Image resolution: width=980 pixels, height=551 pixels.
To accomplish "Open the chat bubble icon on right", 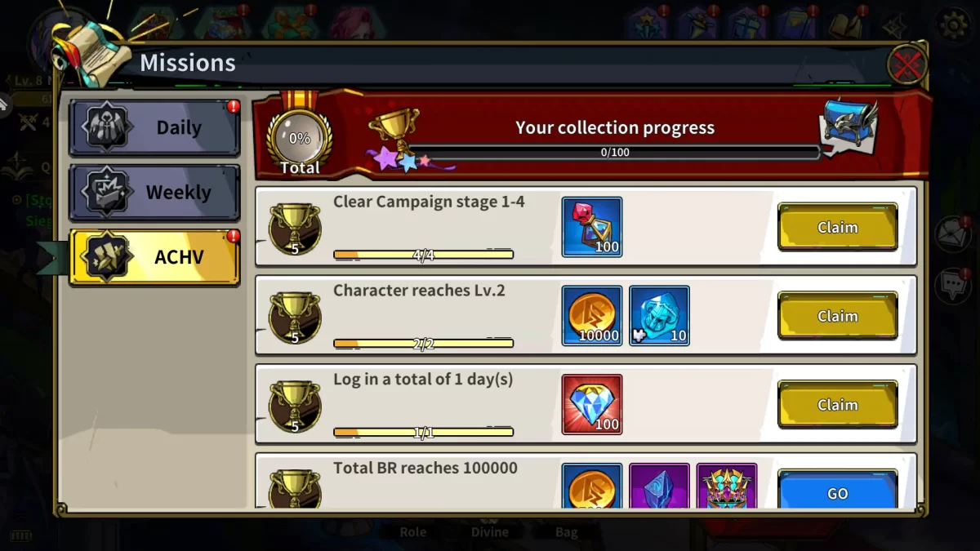I will [x=952, y=287].
